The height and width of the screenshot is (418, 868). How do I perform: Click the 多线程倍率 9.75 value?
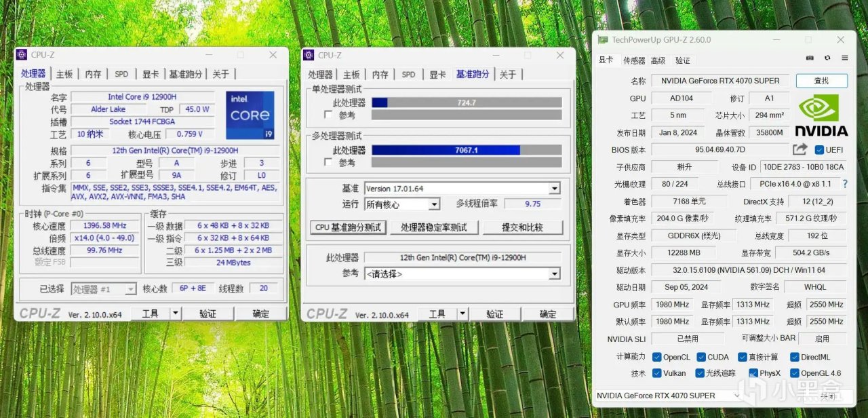[532, 204]
